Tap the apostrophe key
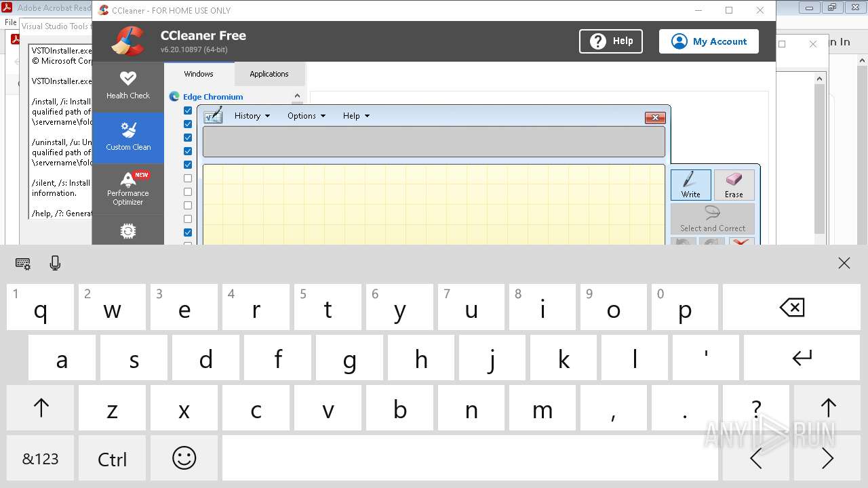 706,358
